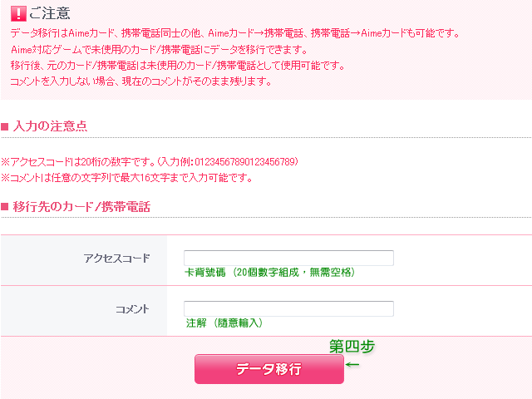This screenshot has width=532, height=399.
Task: Click the コメント field label
Action: coord(132,309)
